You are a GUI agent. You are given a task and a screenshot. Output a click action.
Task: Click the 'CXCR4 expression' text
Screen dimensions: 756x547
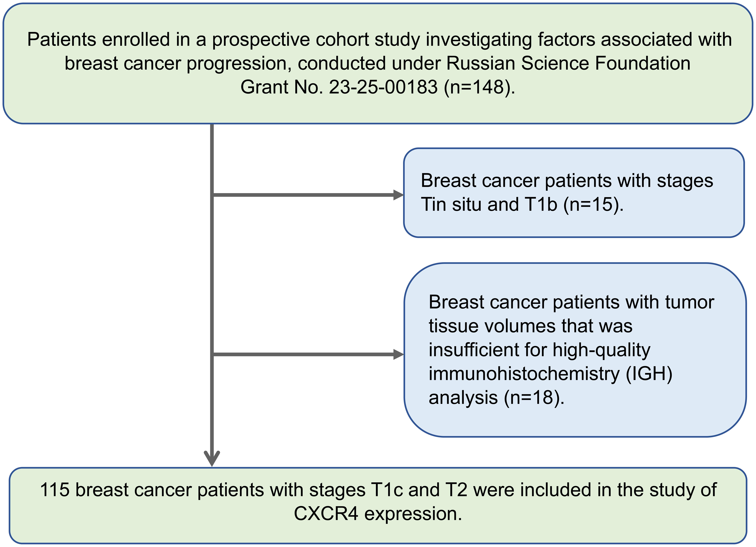click(x=378, y=514)
